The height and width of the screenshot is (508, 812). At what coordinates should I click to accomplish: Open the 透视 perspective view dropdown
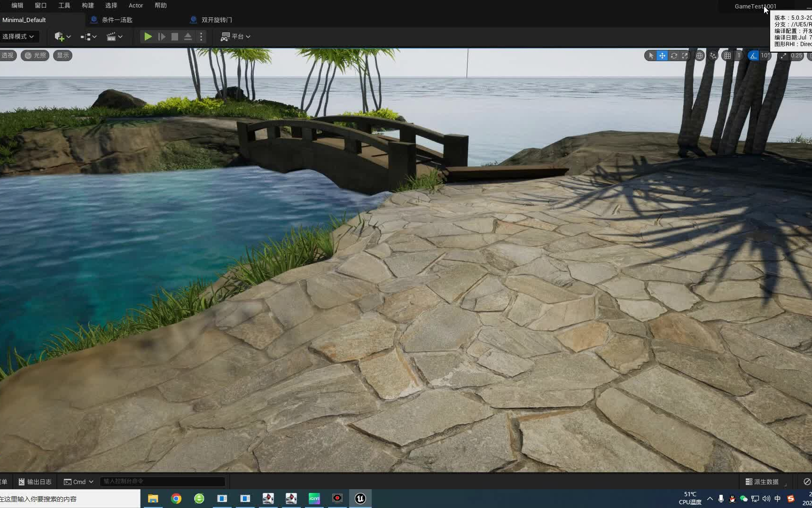click(x=7, y=55)
